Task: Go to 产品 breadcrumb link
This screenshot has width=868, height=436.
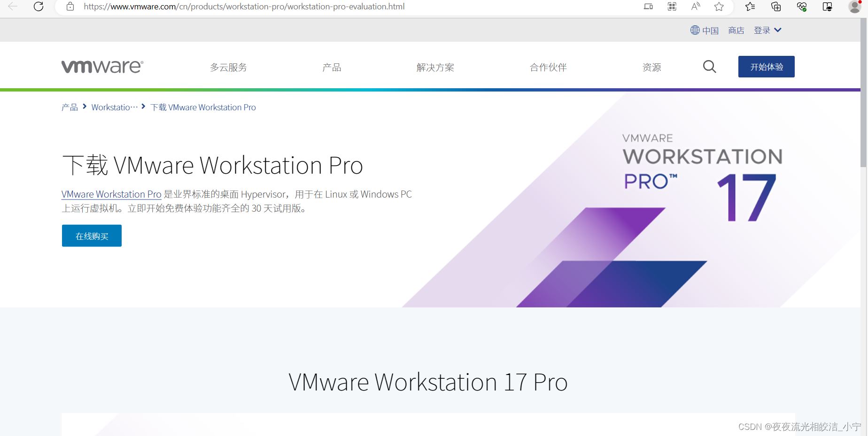Action: coord(70,107)
